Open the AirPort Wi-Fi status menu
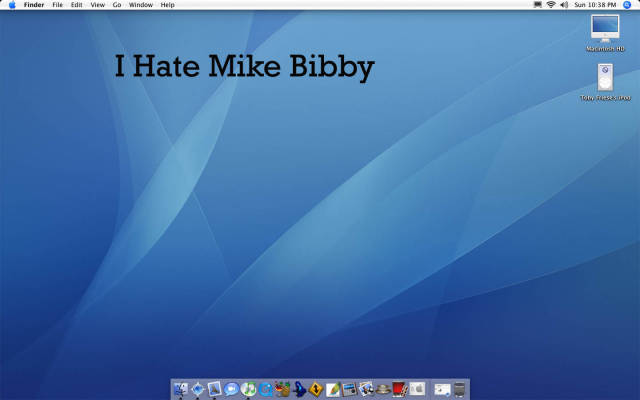This screenshot has width=640, height=400. [x=551, y=5]
